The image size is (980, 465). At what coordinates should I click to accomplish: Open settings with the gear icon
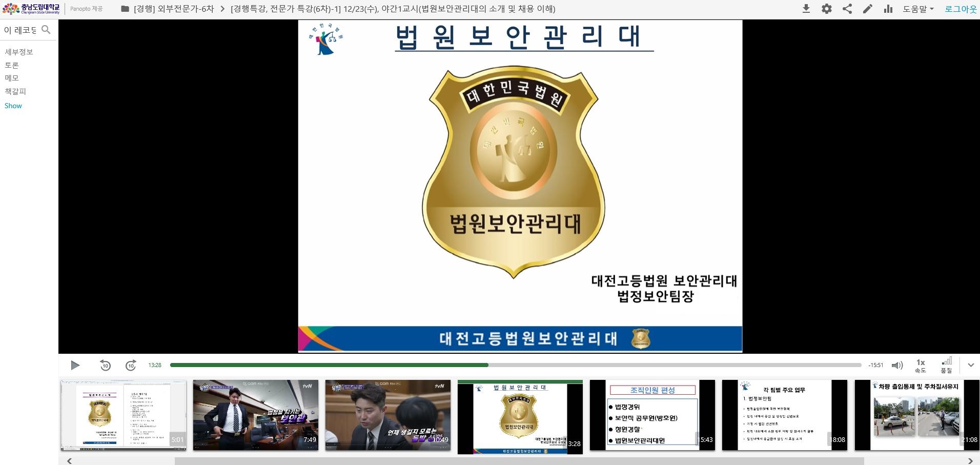coord(827,9)
